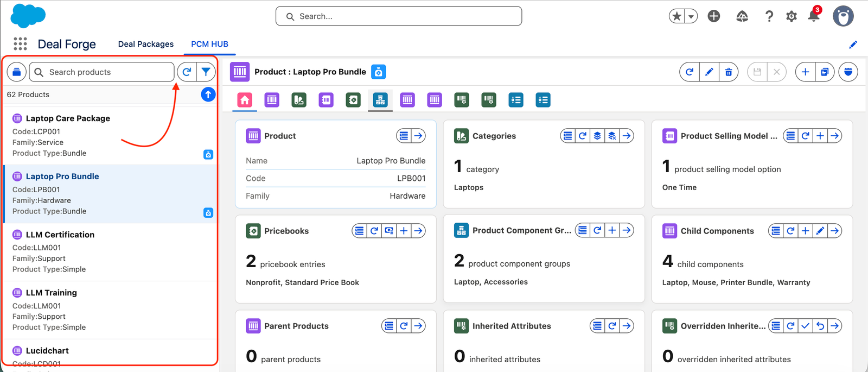Jump to top with up-arrow button
The image size is (868, 372).
(x=208, y=94)
